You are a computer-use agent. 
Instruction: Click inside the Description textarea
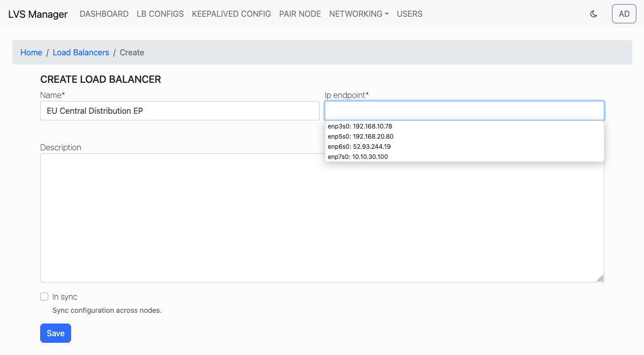click(x=322, y=218)
